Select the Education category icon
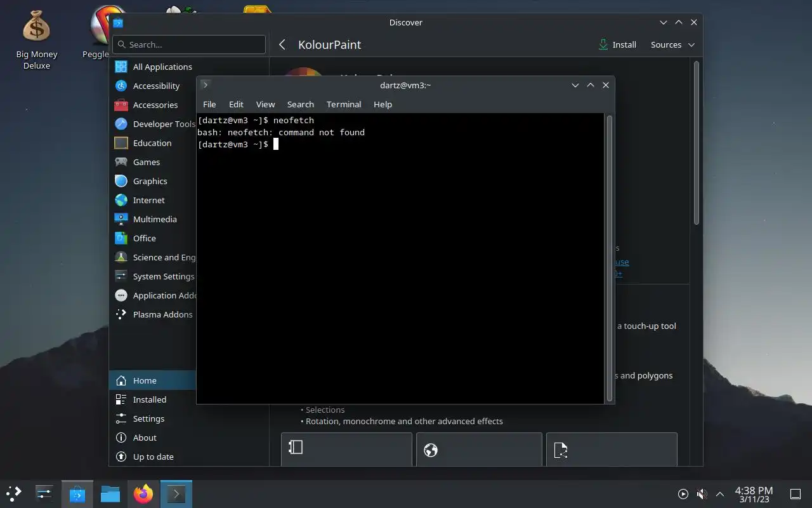This screenshot has width=812, height=508. [x=121, y=143]
